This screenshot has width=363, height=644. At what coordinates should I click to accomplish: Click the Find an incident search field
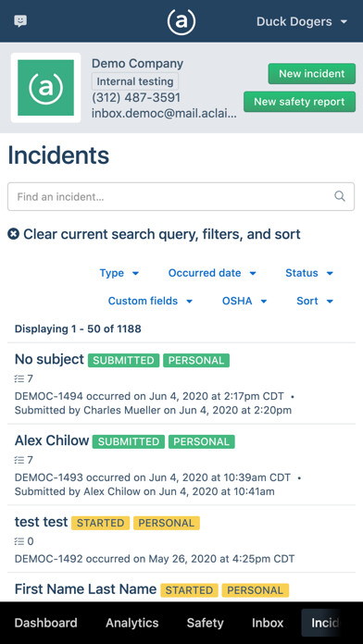point(181,197)
